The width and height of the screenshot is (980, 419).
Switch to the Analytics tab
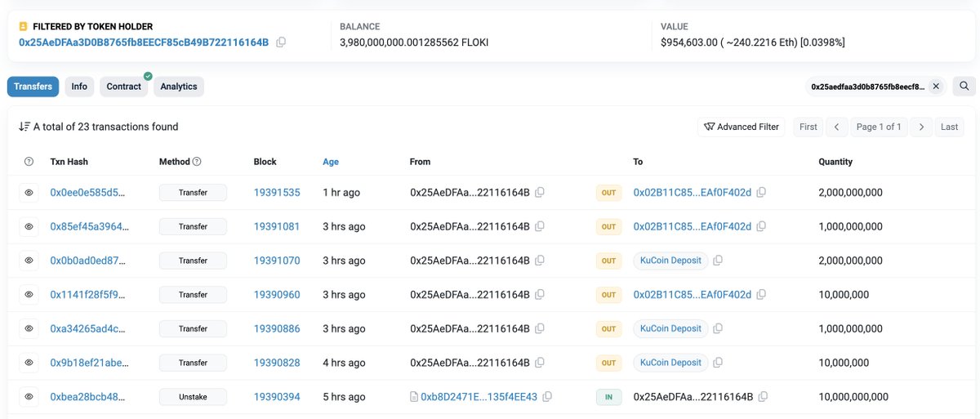(x=179, y=87)
